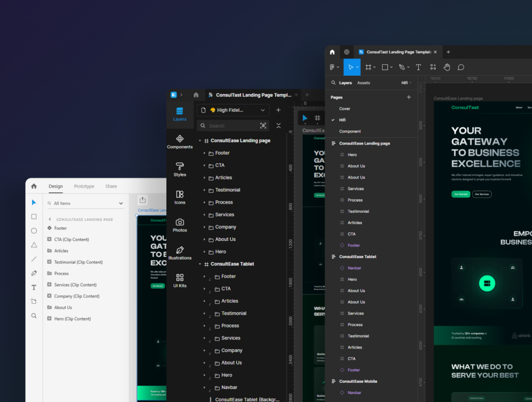This screenshot has width=532, height=402.
Task: Select the Layers panel icon in middle window
Action: pyautogui.click(x=180, y=114)
